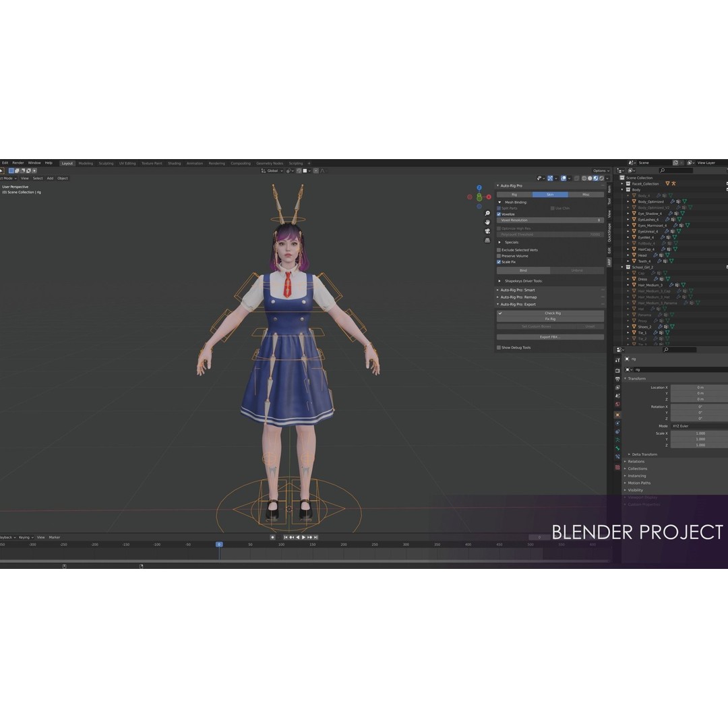Toggle the Scale Fix checkbox

click(x=499, y=262)
